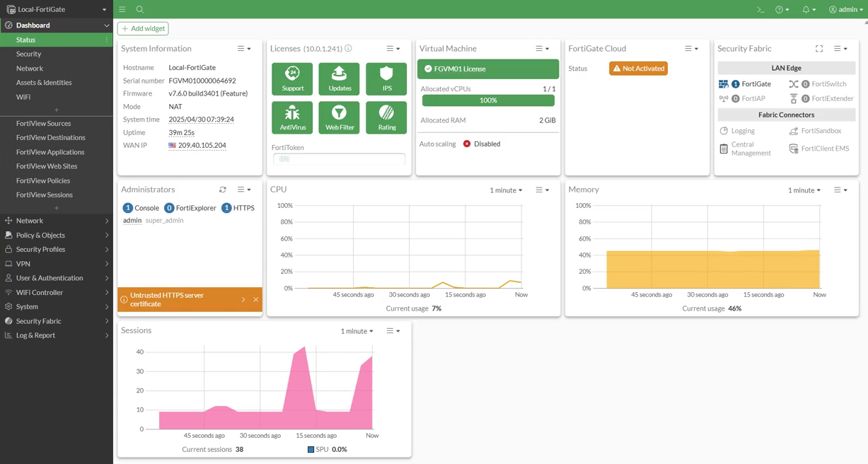
Task: Refresh the Administrators widget
Action: [x=223, y=190]
